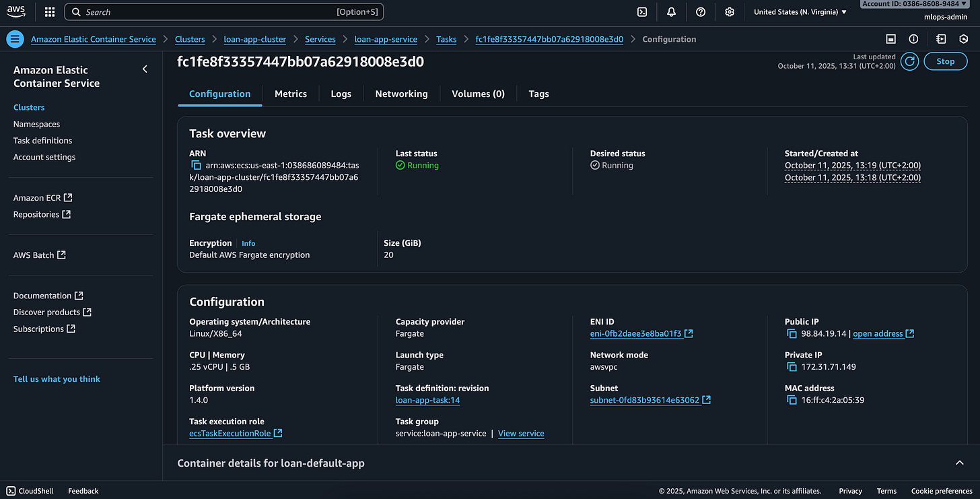Click Feedback in the footer
980x499 pixels.
coord(83,491)
